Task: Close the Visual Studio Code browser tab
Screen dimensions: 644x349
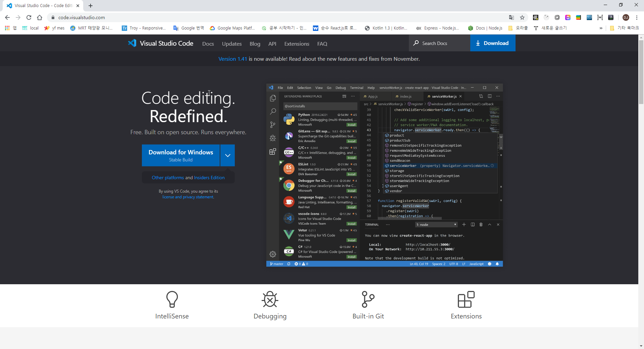Action: [x=77, y=6]
